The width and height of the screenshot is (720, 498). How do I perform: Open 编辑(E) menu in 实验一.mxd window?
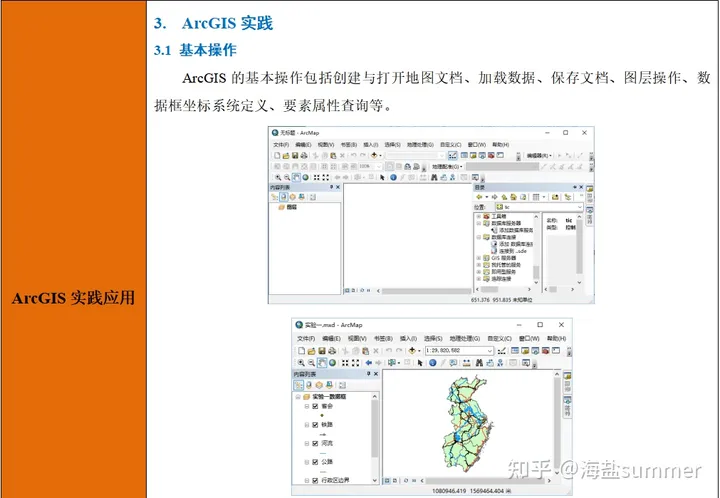pyautogui.click(x=332, y=338)
